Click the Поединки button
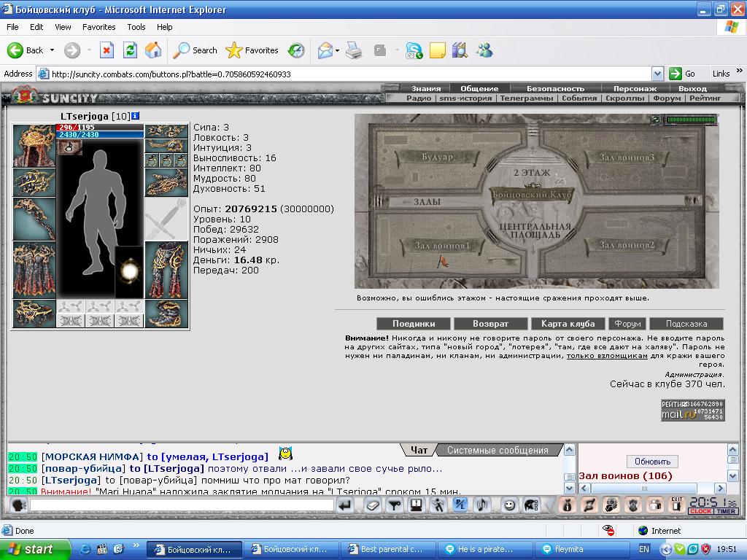 pos(414,324)
